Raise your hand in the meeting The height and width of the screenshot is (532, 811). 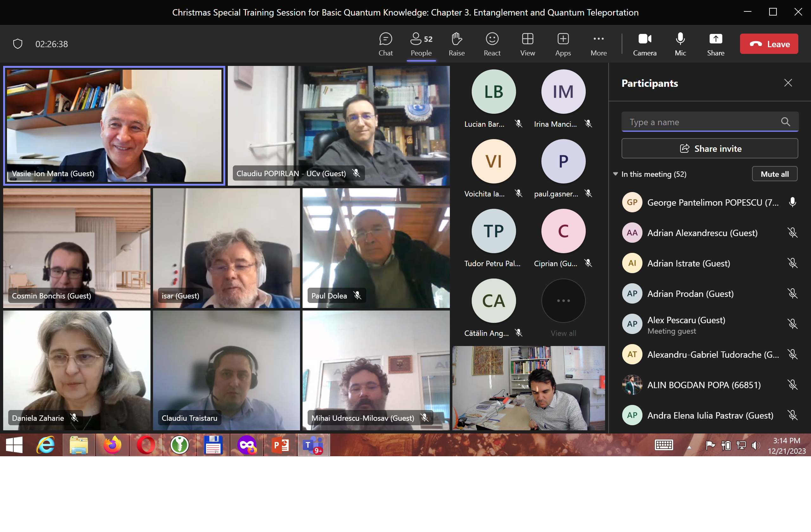click(x=456, y=44)
